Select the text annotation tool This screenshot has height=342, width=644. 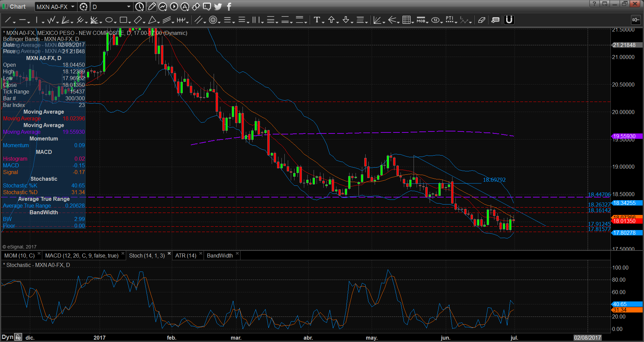[x=317, y=20]
